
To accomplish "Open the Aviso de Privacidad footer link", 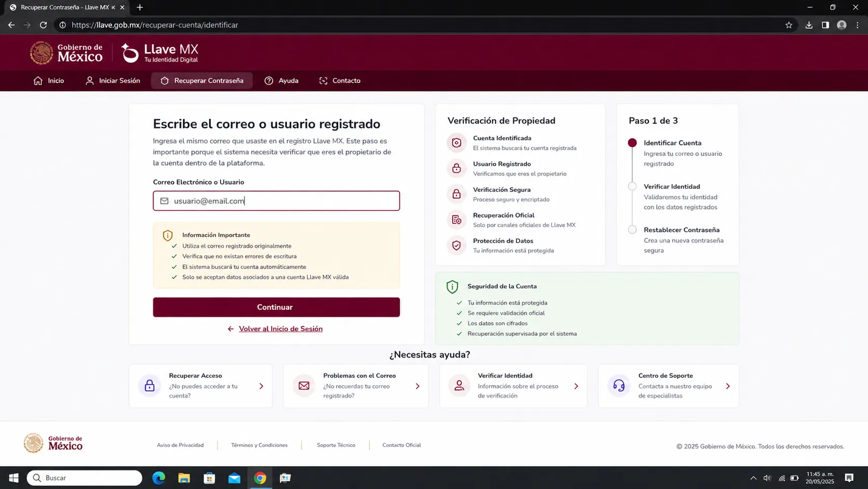I will coord(180,445).
